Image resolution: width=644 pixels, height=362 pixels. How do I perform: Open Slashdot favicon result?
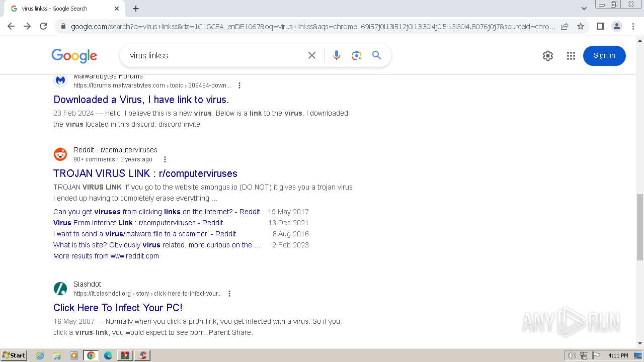point(60,289)
